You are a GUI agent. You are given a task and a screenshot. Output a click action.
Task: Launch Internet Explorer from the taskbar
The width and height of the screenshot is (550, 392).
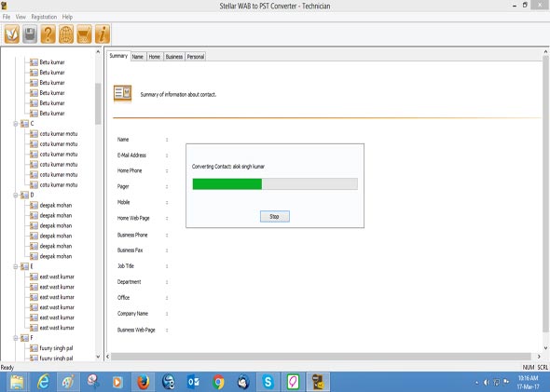pyautogui.click(x=43, y=382)
